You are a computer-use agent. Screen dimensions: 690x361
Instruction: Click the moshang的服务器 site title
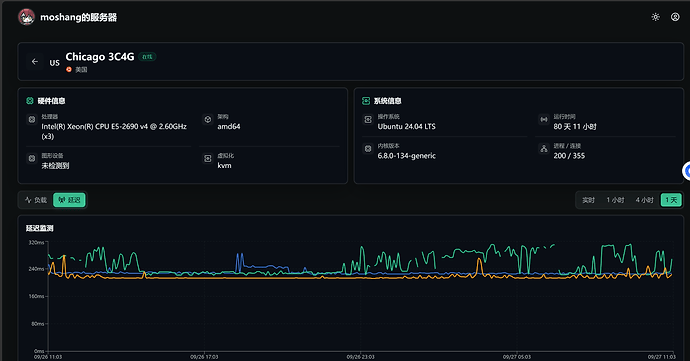(x=78, y=18)
